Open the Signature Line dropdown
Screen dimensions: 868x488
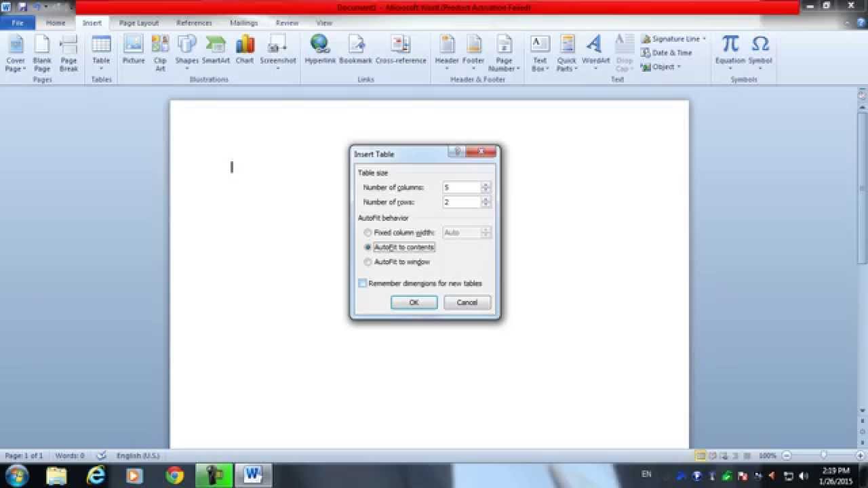click(704, 39)
